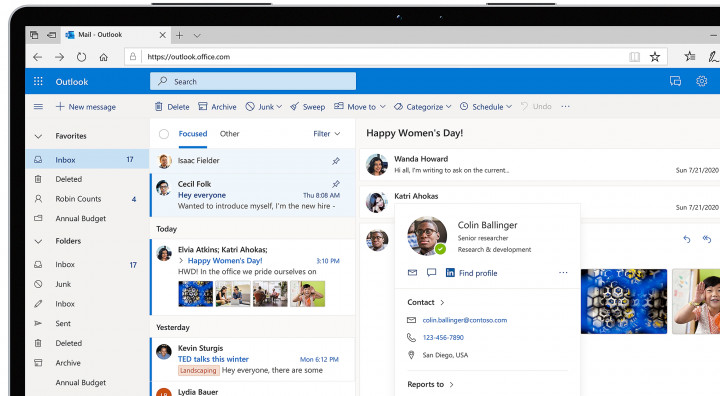
Task: Delete the selected email
Action: (x=172, y=107)
